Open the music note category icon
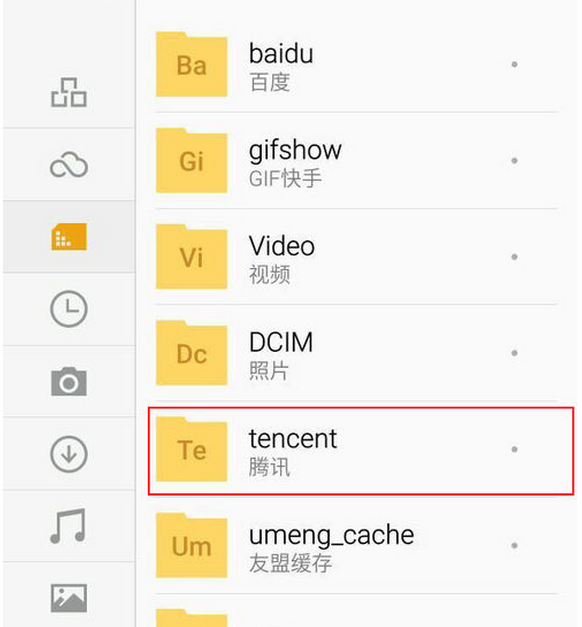Viewport: 582px width, 627px height. click(x=68, y=526)
